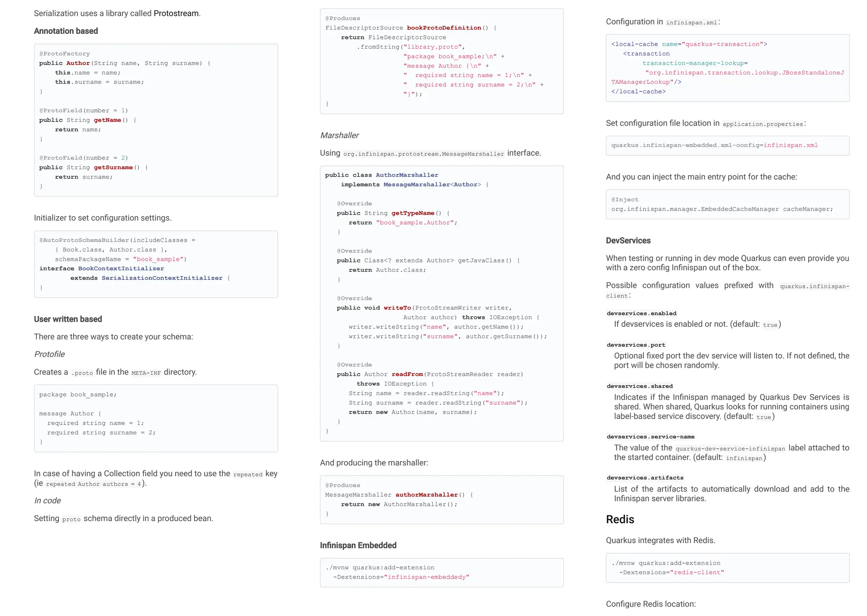The image size is (867, 616).
Task: Click the Marshaller italic subheading
Action: tap(339, 135)
